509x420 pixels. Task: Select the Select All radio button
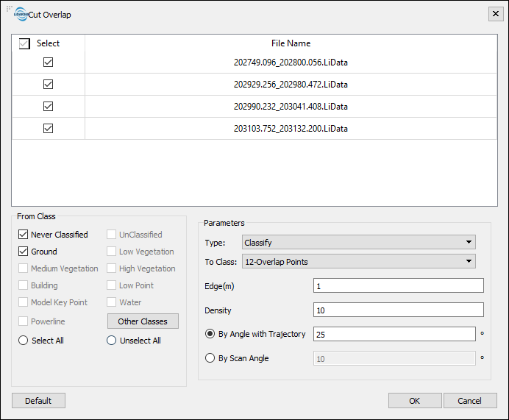[23, 340]
